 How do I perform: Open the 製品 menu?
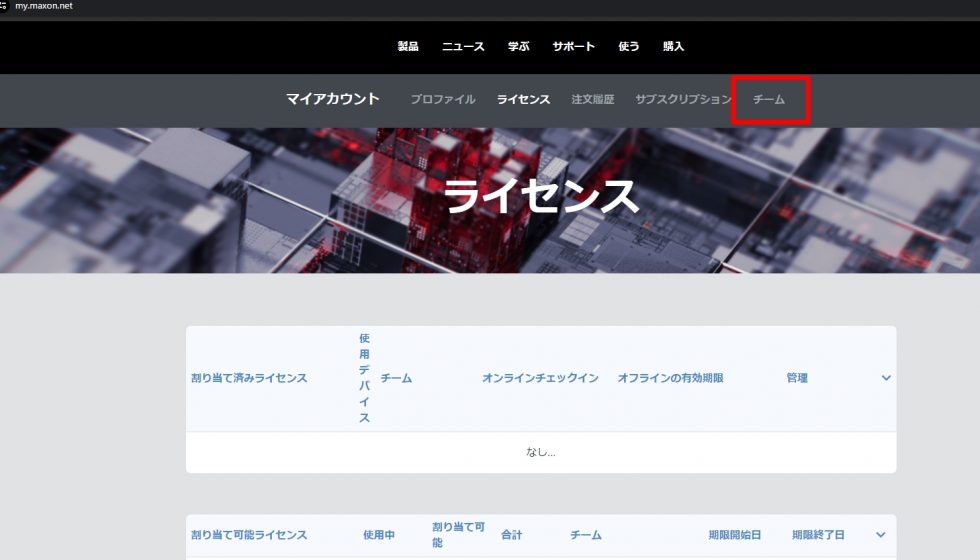408,46
